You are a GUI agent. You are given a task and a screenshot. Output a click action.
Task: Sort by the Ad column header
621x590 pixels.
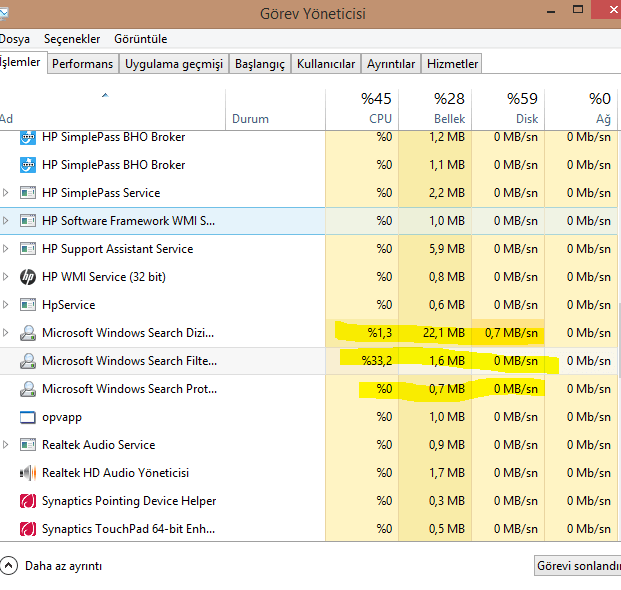tap(112, 109)
